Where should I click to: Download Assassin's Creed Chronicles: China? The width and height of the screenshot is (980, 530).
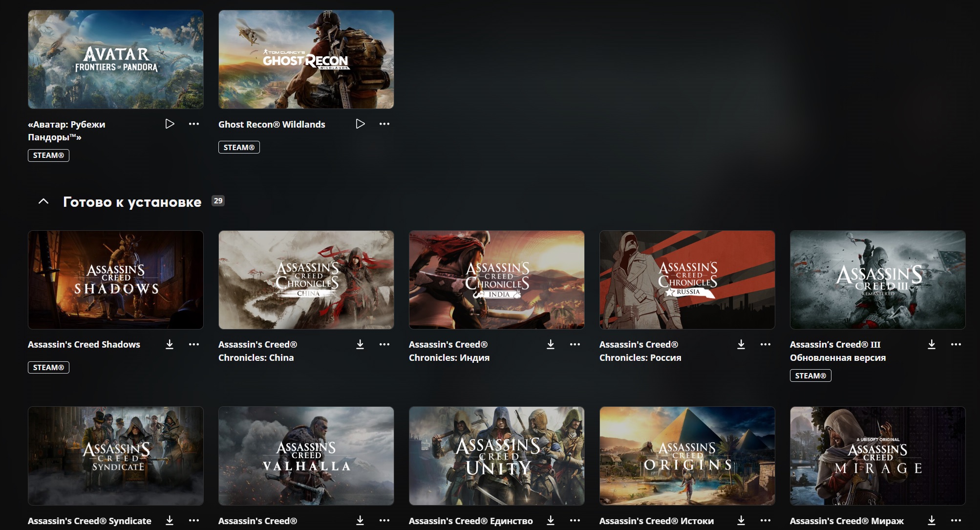(360, 345)
